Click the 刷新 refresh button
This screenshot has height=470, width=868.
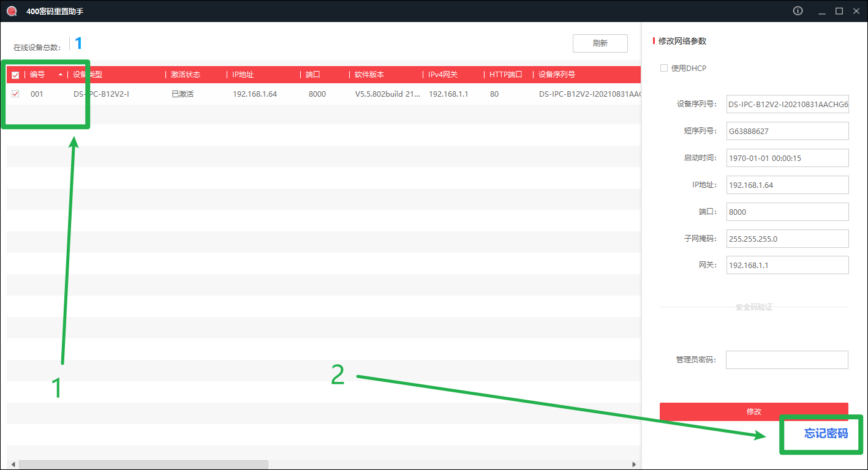pos(600,43)
